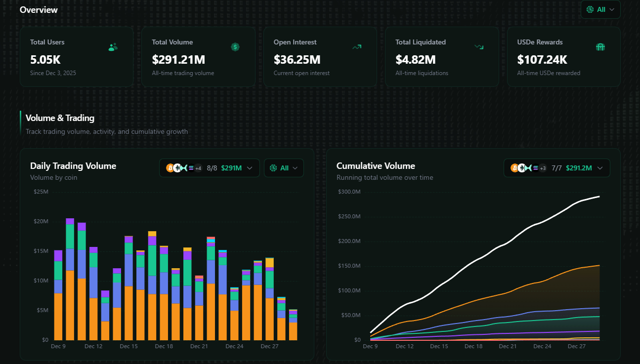640x364 pixels.
Task: Click the Open Interest trending-up icon
Action: coord(357,47)
